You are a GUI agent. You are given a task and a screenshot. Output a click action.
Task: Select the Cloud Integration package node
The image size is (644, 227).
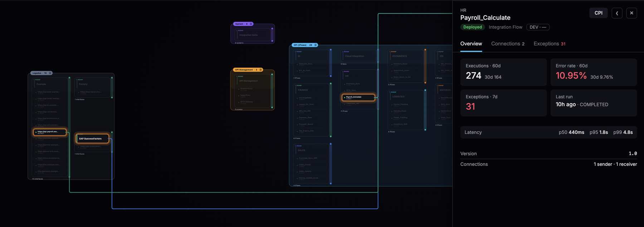pyautogui.click(x=355, y=56)
